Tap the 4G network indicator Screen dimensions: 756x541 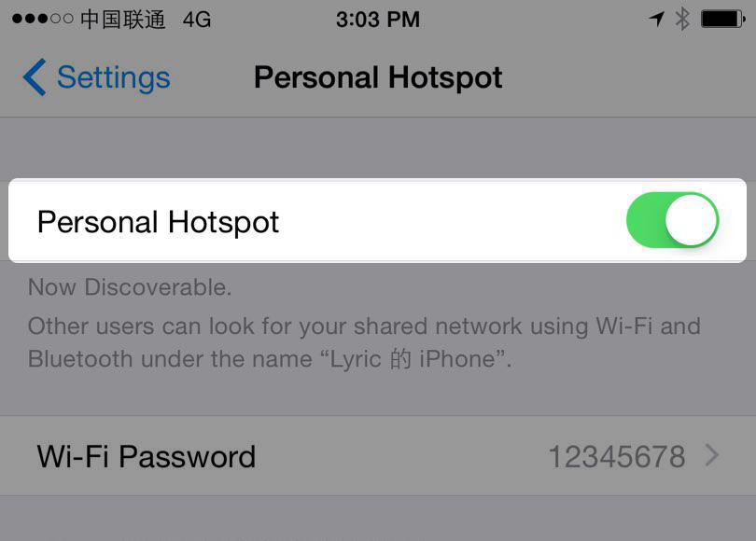pyautogui.click(x=197, y=20)
